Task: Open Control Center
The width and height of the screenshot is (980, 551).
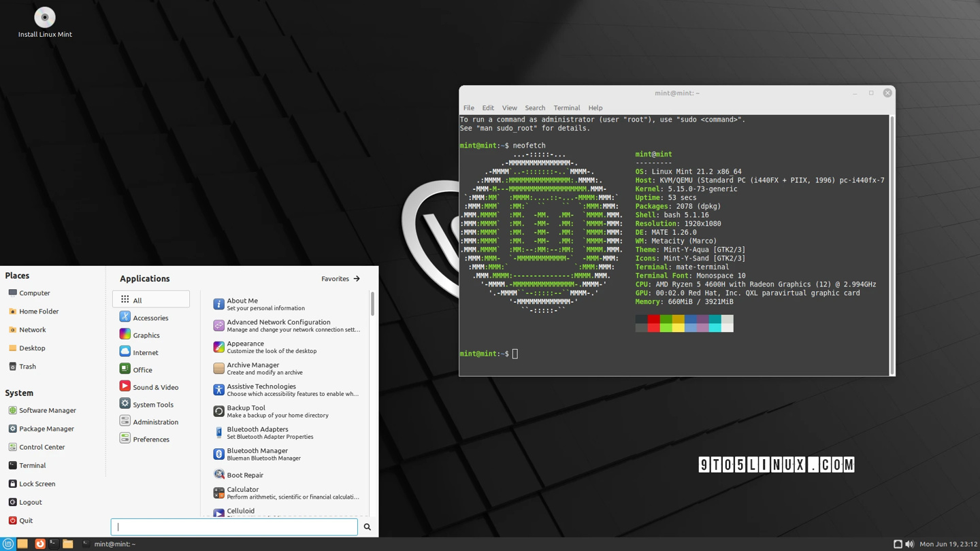Action: (x=37, y=448)
